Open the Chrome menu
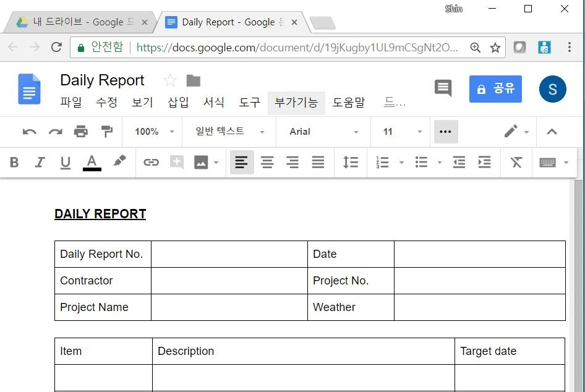Screen dimensions: 585x392 pyautogui.click(x=570, y=47)
